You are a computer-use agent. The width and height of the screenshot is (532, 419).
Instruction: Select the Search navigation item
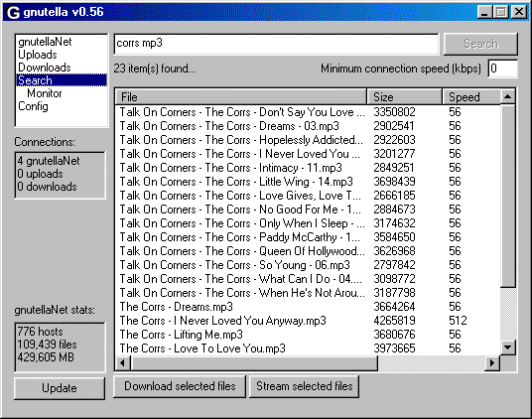62,80
